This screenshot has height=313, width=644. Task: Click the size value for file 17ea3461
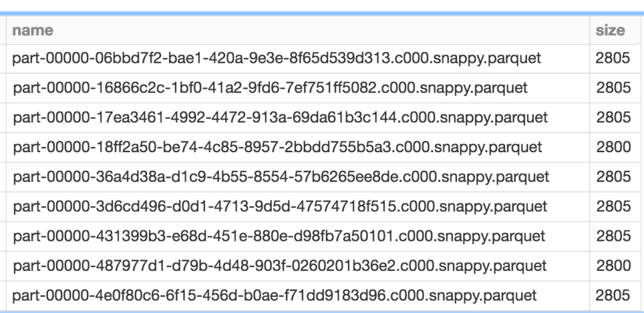613,118
